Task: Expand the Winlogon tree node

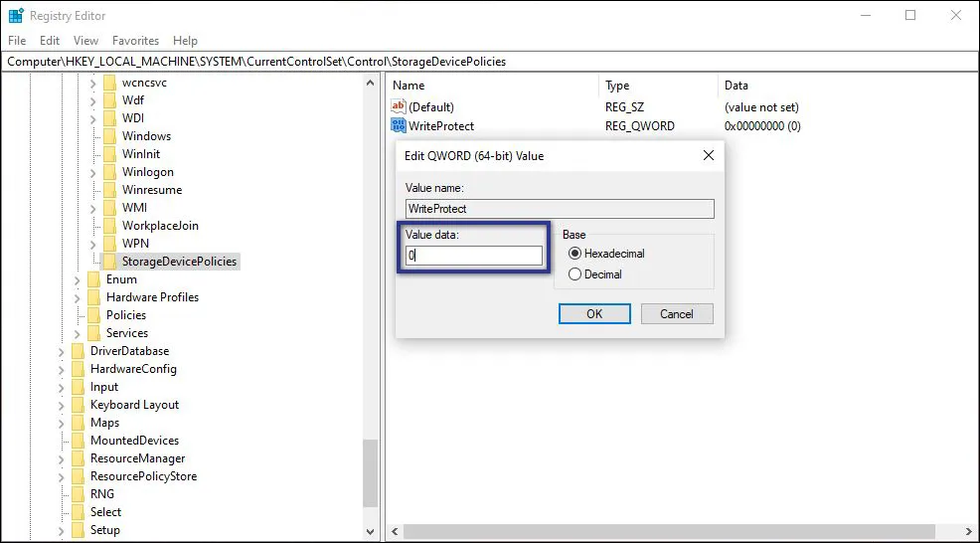Action: click(93, 172)
